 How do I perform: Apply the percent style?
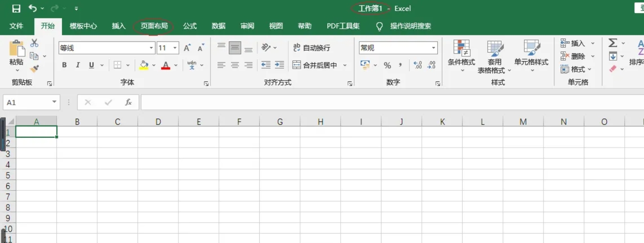pyautogui.click(x=387, y=65)
